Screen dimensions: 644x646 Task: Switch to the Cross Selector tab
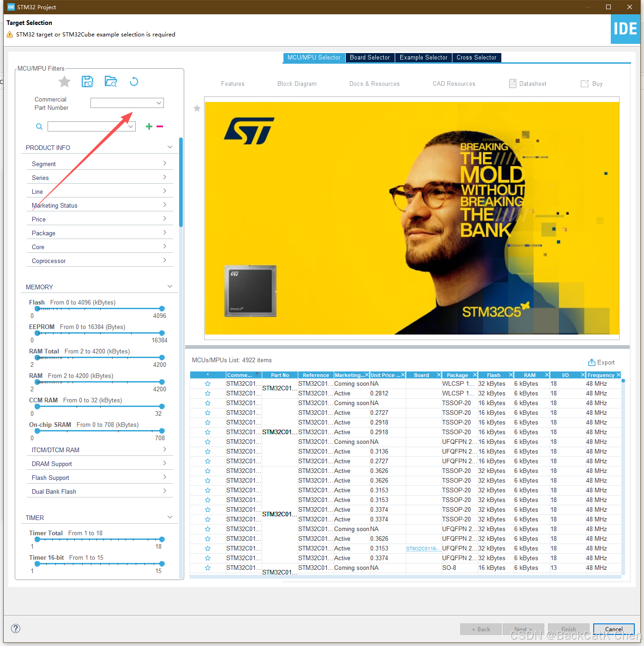[x=476, y=58]
